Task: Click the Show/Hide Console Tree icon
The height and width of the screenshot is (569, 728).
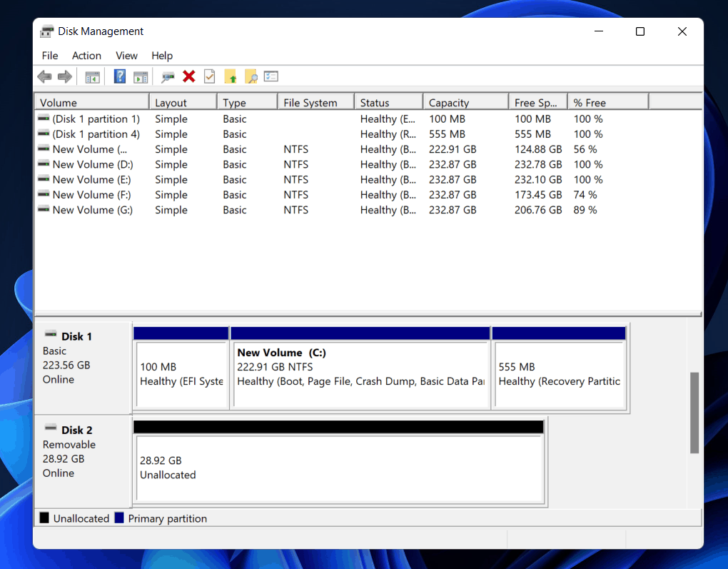Action: tap(92, 76)
